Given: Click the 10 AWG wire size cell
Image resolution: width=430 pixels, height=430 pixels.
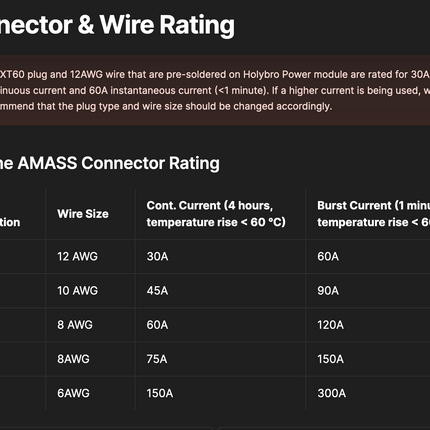Looking at the screenshot, I should point(77,291).
